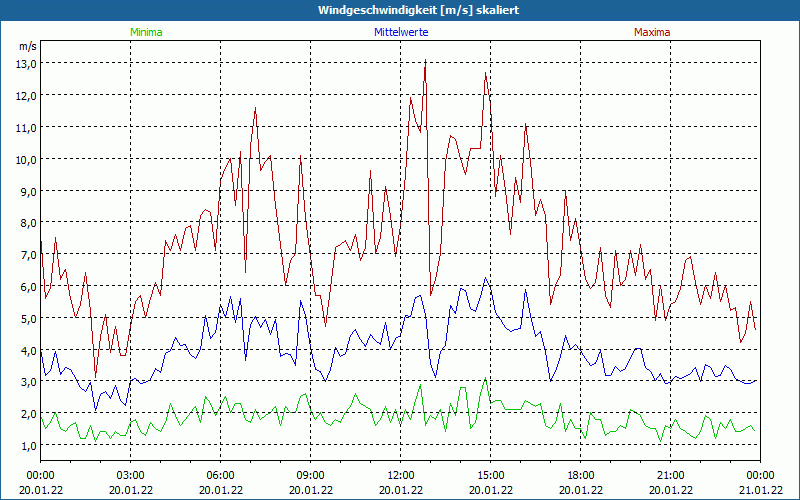This screenshot has width=800, height=500.
Task: Click the 18:00 time axis label
Action: (581, 475)
